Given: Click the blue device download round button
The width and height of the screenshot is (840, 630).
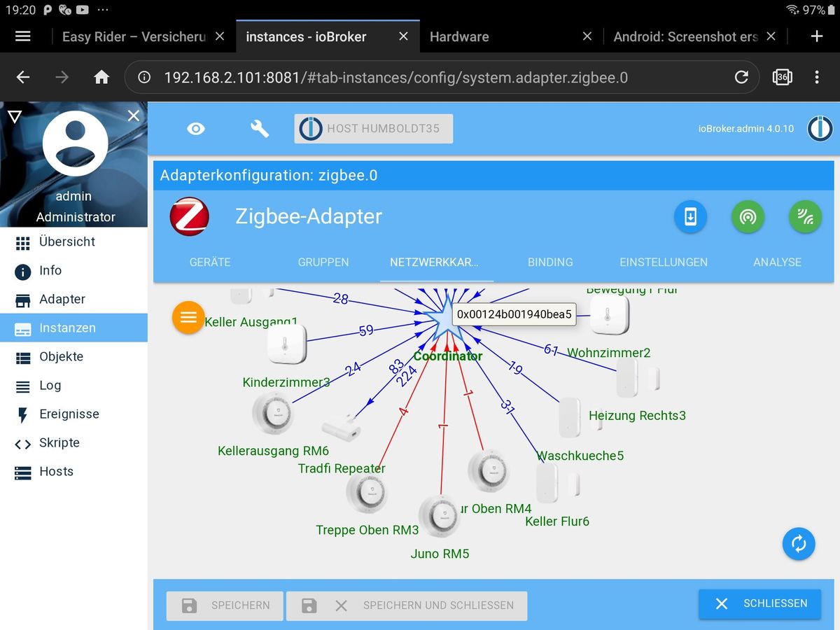Looking at the screenshot, I should pyautogui.click(x=690, y=217).
